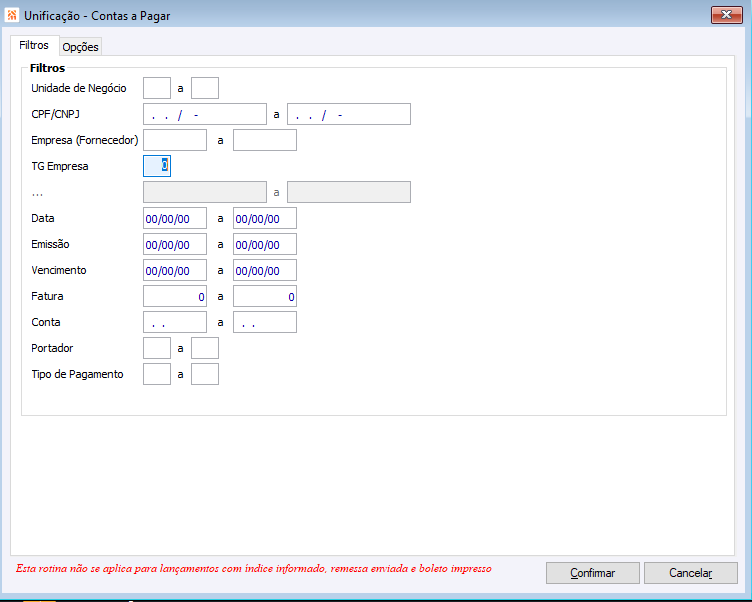The height and width of the screenshot is (602, 752).
Task: Select the Vencimento end date field
Action: [265, 270]
